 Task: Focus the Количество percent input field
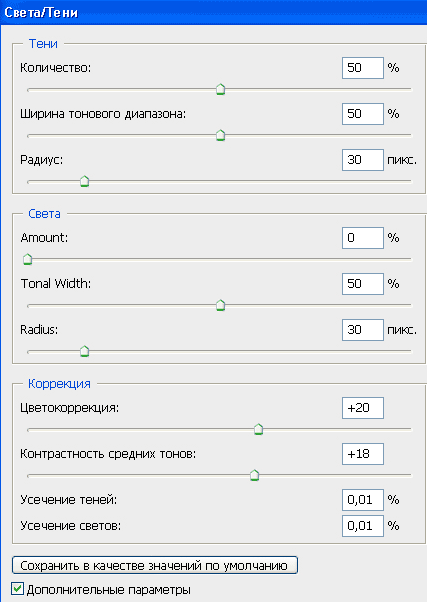click(x=363, y=68)
